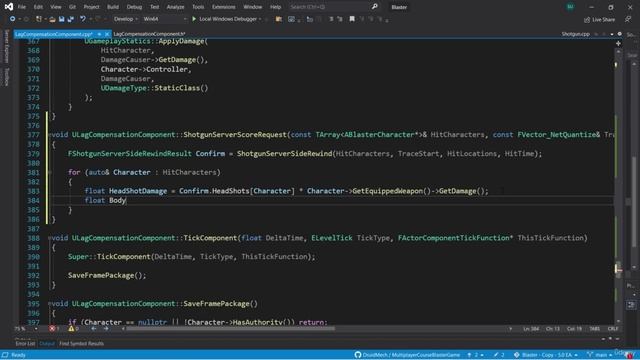Close the LagCompensationComponent.cpp tab
The image size is (640, 360).
107,34
